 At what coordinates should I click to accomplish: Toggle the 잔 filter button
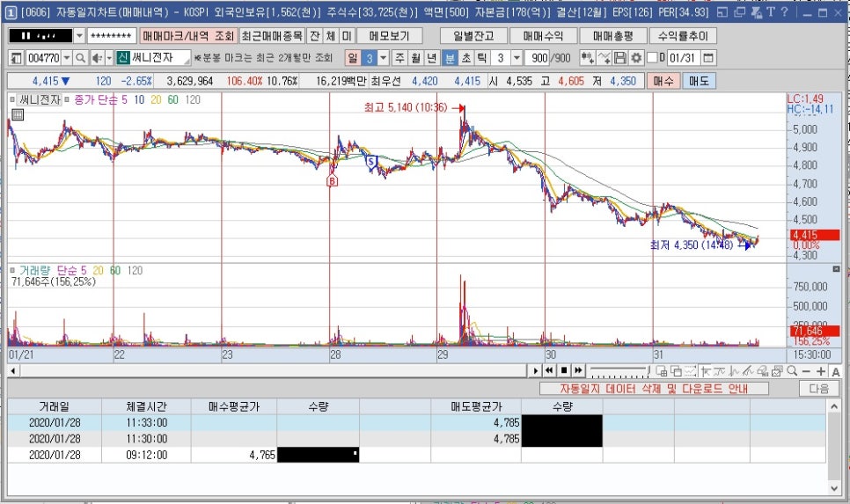tap(314, 36)
